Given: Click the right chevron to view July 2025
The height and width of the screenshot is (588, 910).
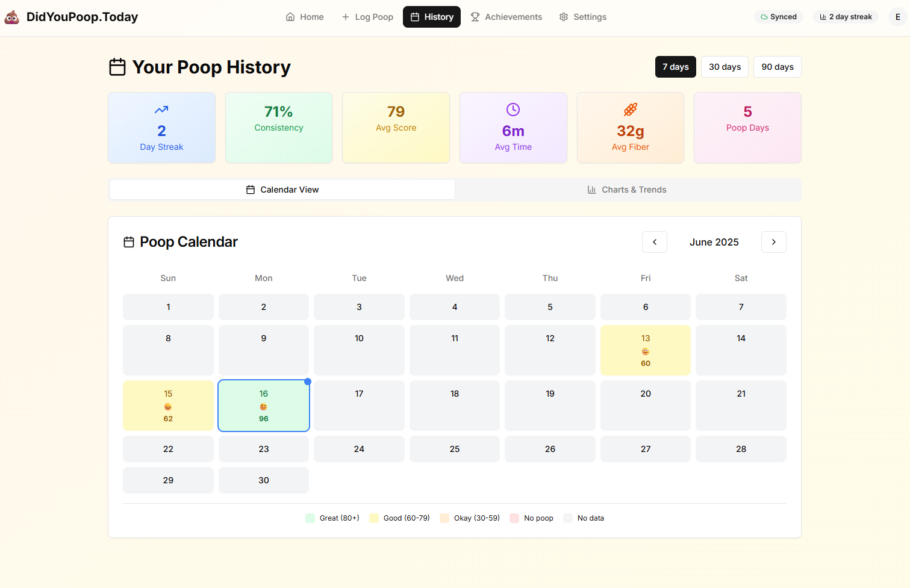Looking at the screenshot, I should click(x=773, y=242).
